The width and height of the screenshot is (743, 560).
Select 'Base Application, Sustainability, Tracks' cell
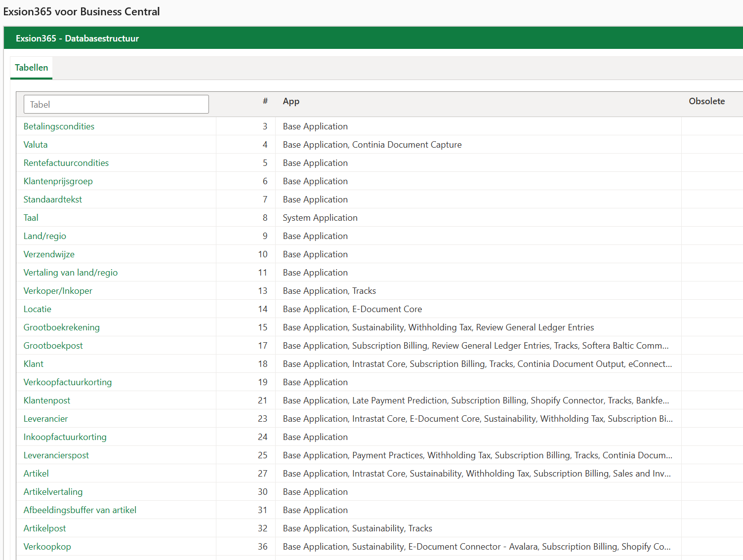[x=478, y=528]
